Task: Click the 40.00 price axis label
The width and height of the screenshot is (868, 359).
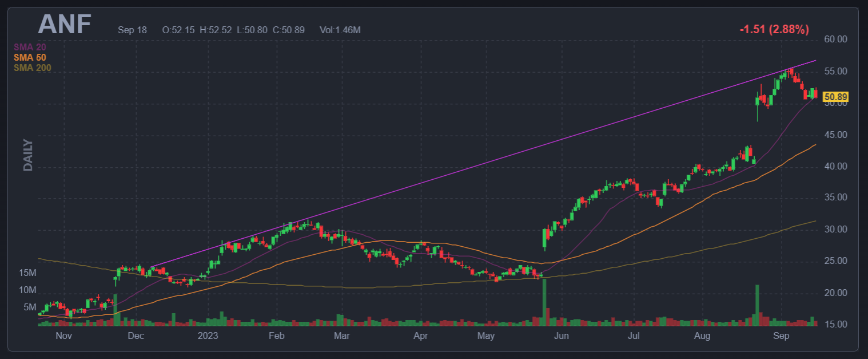Action: (835, 167)
